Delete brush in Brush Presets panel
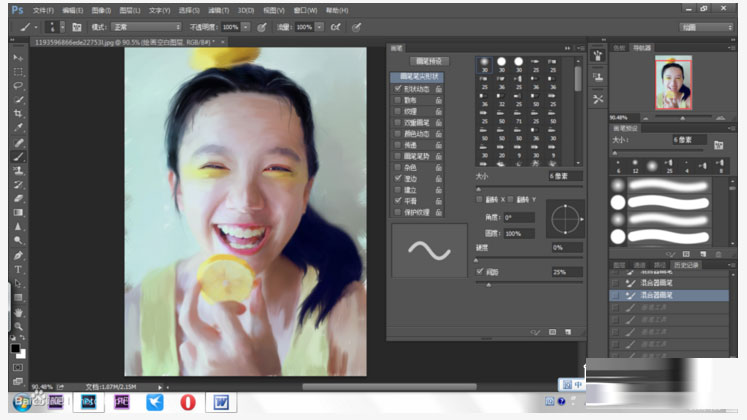The height and width of the screenshot is (420, 747). pos(718,254)
